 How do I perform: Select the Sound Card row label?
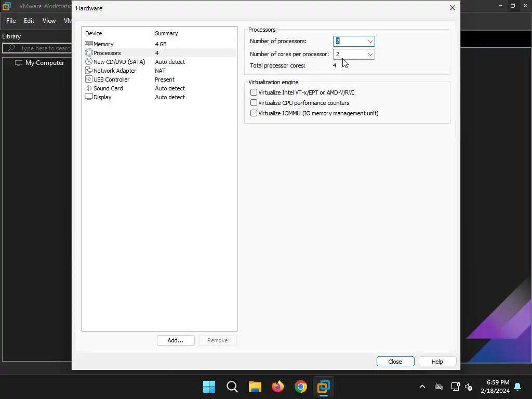(x=108, y=88)
